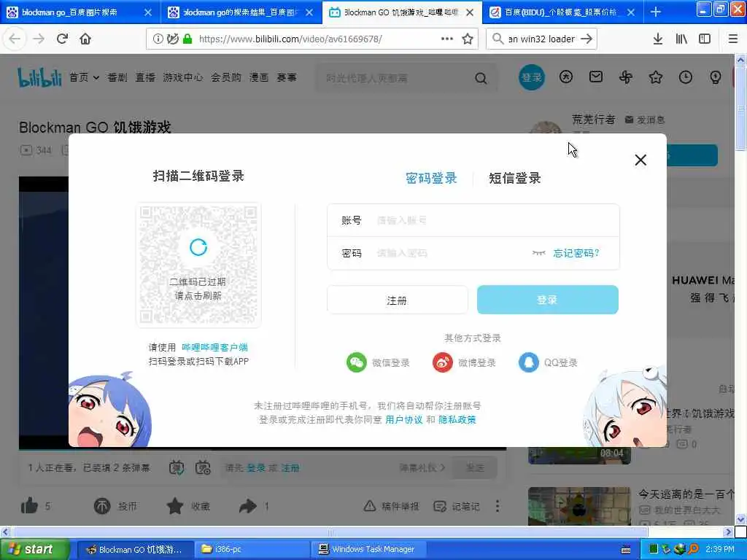Toggle password visibility eye icon
Image resolution: width=747 pixels, height=560 pixels.
[539, 253]
